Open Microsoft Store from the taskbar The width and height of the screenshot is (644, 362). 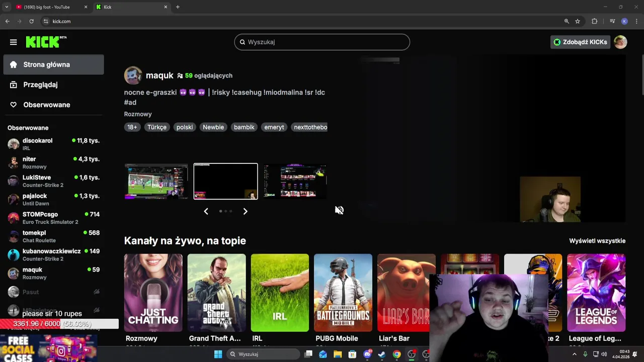click(352, 354)
